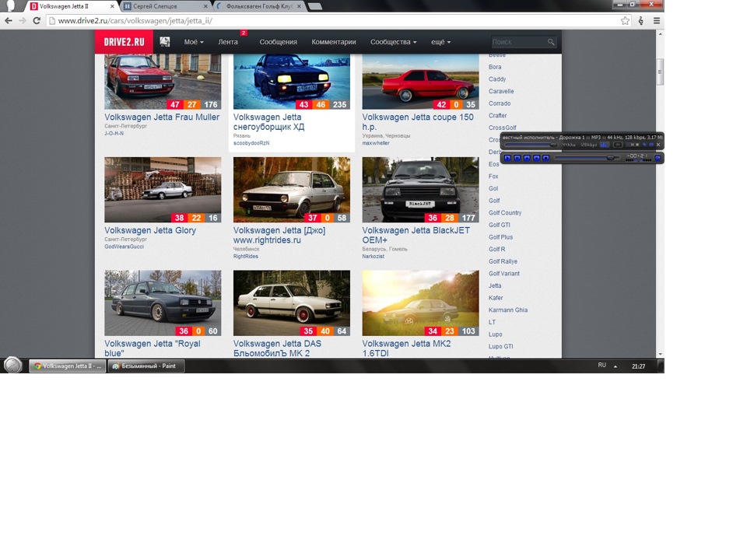The width and height of the screenshot is (747, 560).
Task: Close the floating music player with its X
Action: [658, 145]
